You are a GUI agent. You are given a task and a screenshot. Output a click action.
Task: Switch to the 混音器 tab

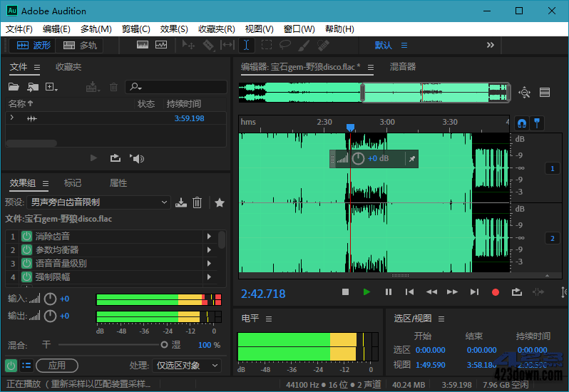click(402, 66)
